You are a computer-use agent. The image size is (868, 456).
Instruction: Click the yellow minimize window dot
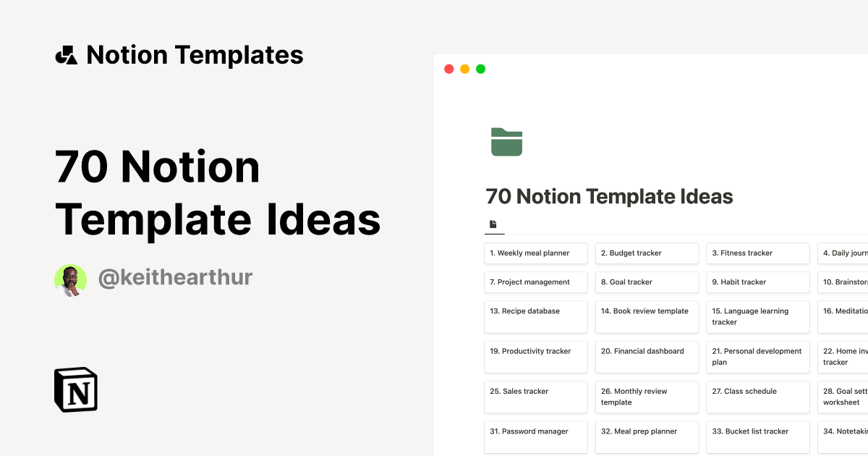click(464, 69)
